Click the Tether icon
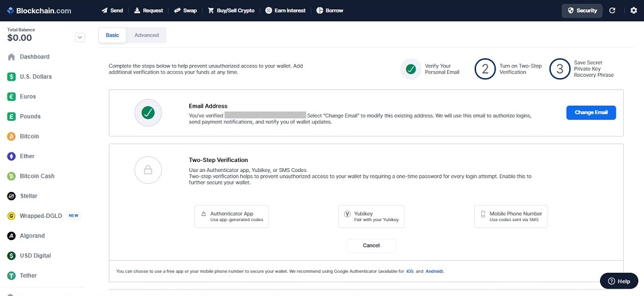 pos(11,275)
